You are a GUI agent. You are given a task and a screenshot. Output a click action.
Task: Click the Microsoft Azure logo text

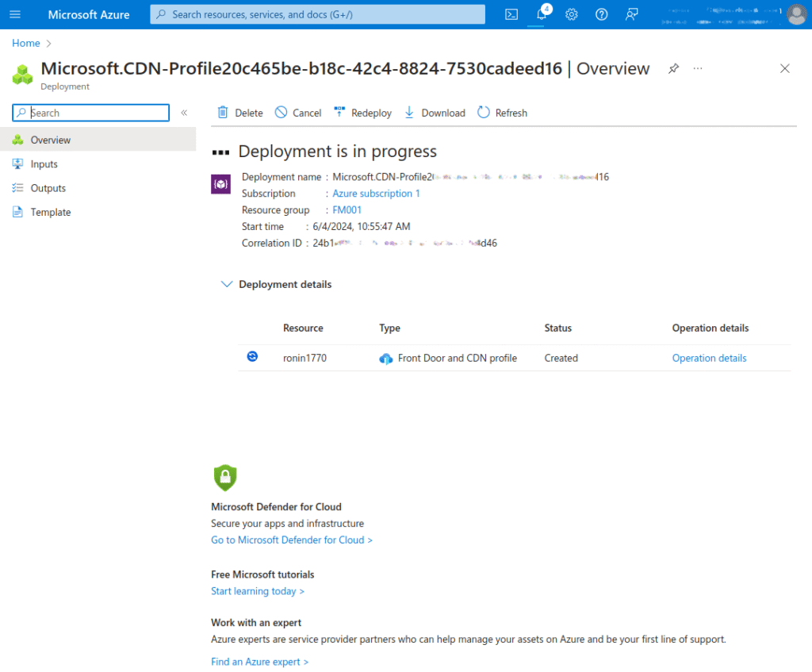89,14
